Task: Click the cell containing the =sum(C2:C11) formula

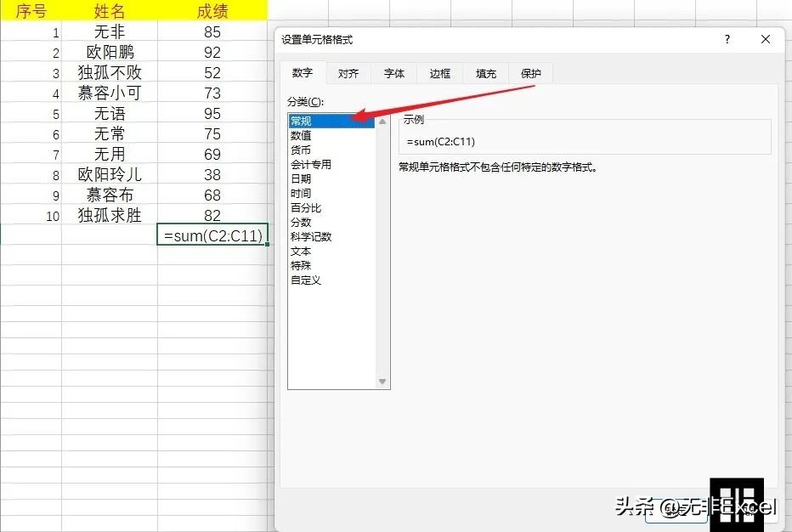Action: pyautogui.click(x=213, y=235)
